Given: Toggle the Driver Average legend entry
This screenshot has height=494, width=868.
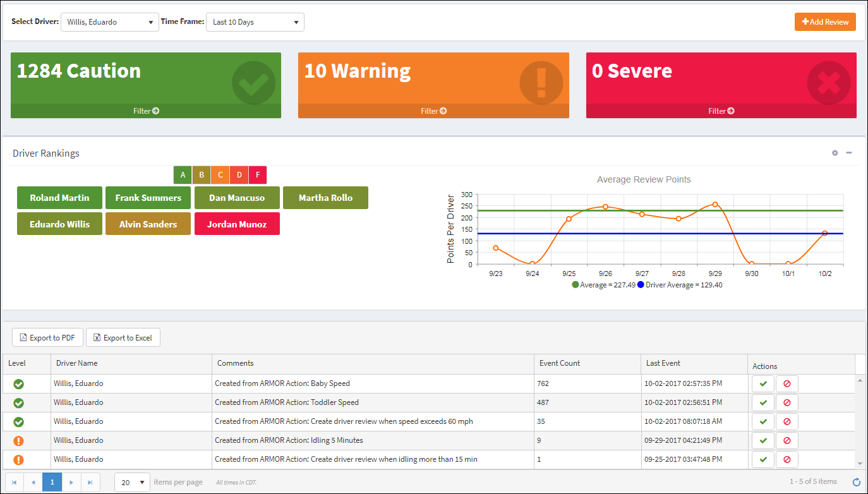Looking at the screenshot, I should [x=680, y=285].
